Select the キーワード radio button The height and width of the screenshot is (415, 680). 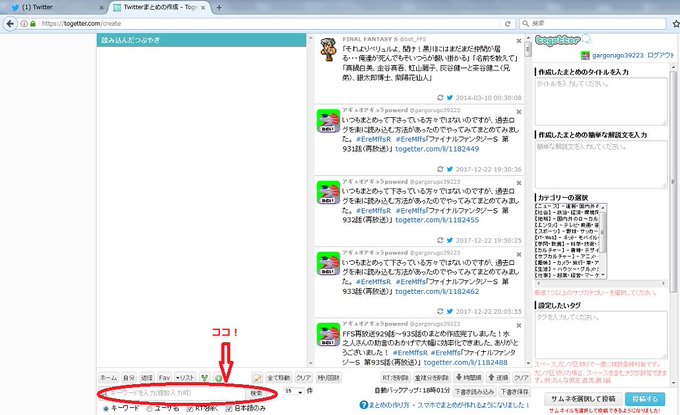(106, 408)
